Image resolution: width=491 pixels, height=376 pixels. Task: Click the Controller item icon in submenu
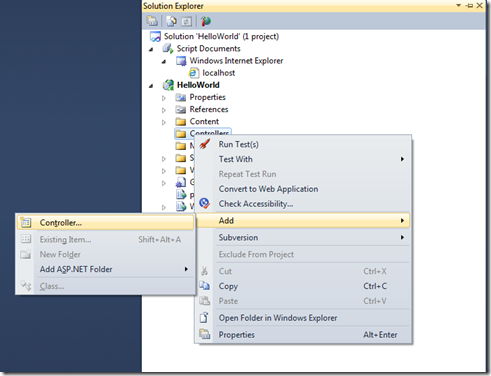point(26,222)
